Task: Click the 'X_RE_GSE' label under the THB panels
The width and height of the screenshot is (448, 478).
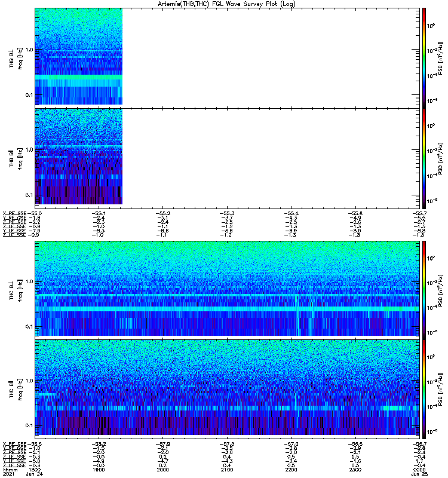Action: tap(14, 213)
